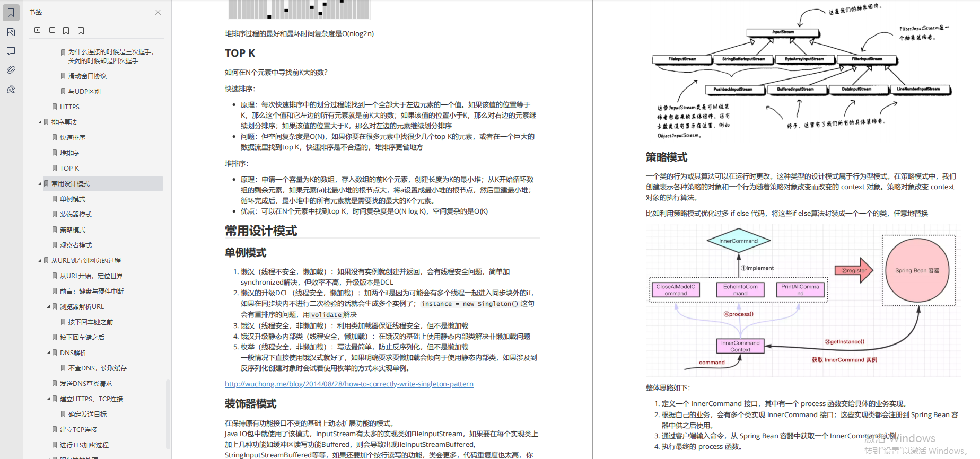Open the page thumbnails panel icon

pyautogui.click(x=11, y=32)
